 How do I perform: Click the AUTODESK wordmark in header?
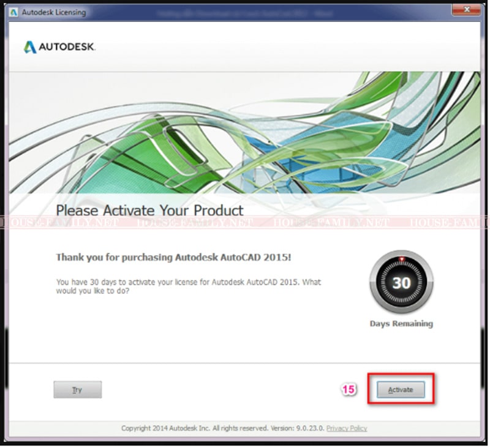pyautogui.click(x=67, y=47)
